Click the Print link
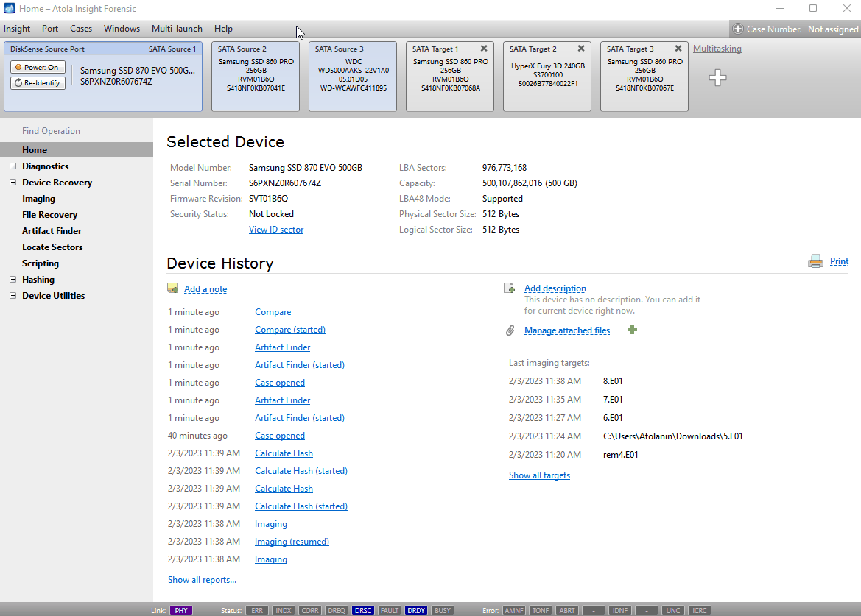Screen dimensions: 861x616 839,261
